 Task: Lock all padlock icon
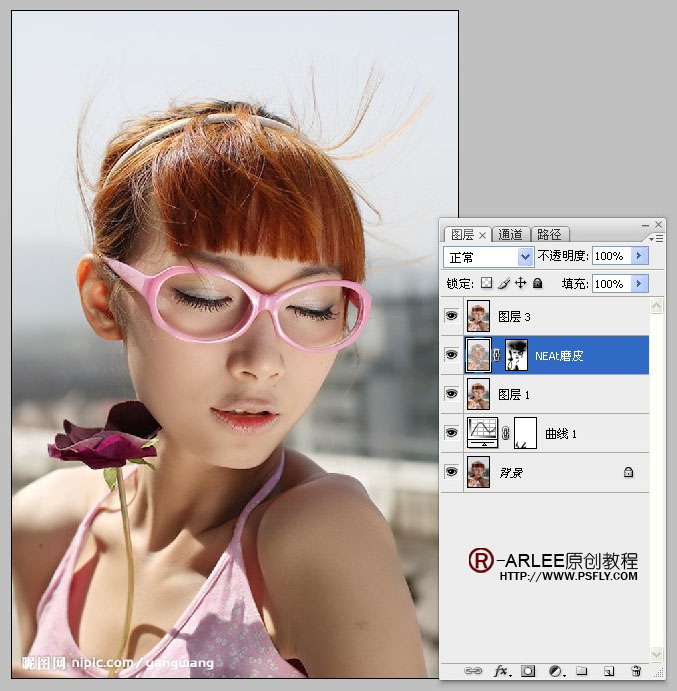(x=537, y=283)
